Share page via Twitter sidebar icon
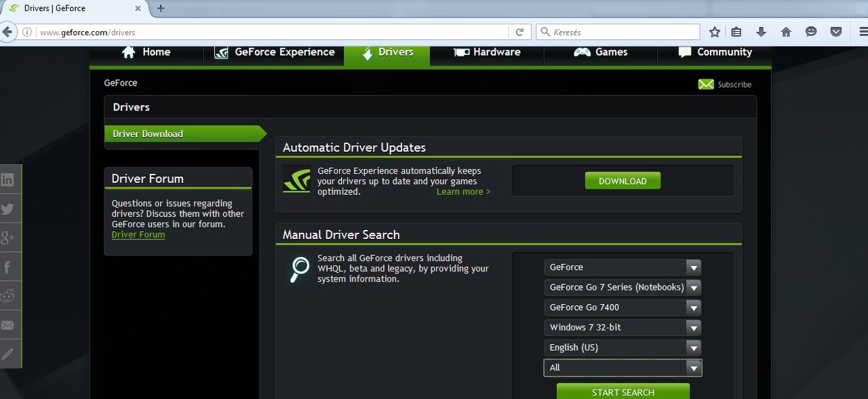 8,209
